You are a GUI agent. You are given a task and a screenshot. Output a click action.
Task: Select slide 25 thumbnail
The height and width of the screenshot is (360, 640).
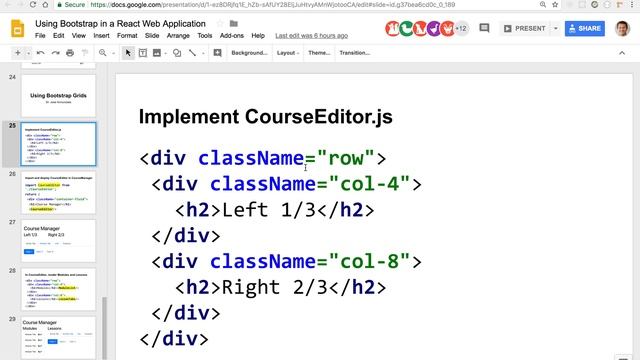point(58,144)
